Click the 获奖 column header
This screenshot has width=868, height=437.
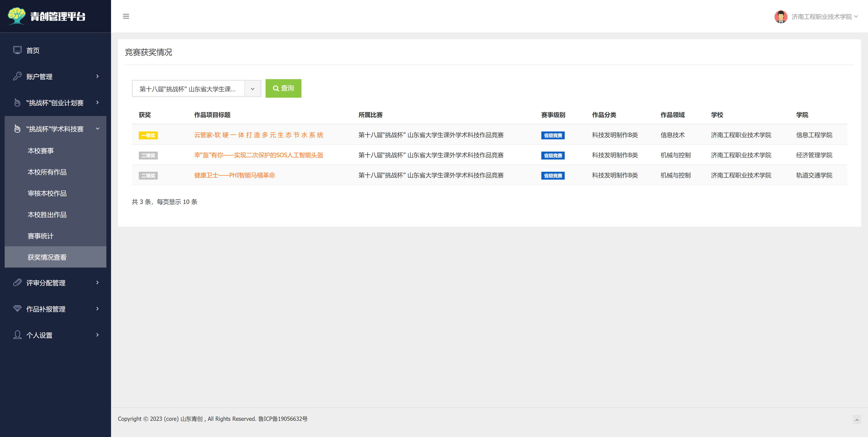point(145,115)
